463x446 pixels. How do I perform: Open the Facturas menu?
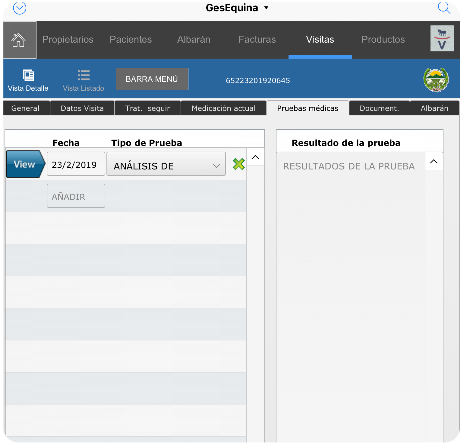click(257, 40)
